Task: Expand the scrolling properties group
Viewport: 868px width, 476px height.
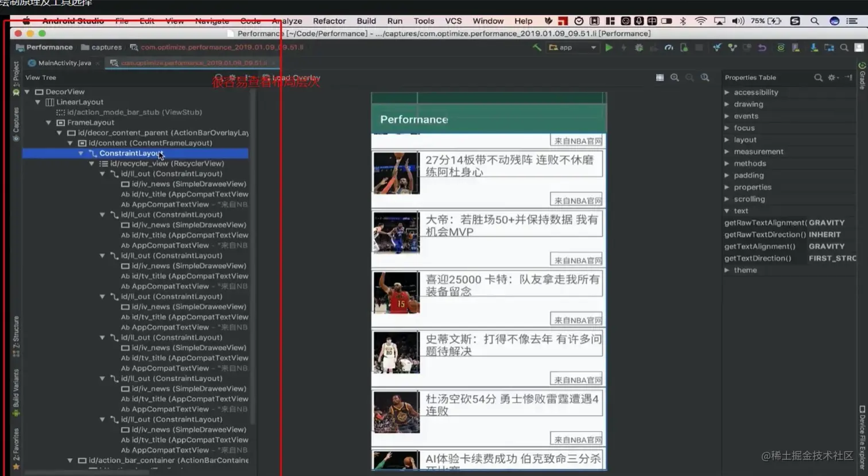Action: coord(727,199)
